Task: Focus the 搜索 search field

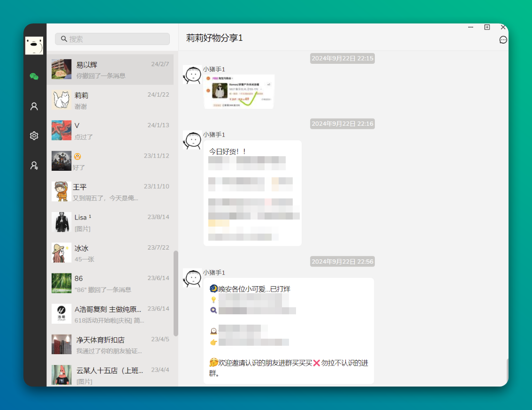Action: pos(112,39)
